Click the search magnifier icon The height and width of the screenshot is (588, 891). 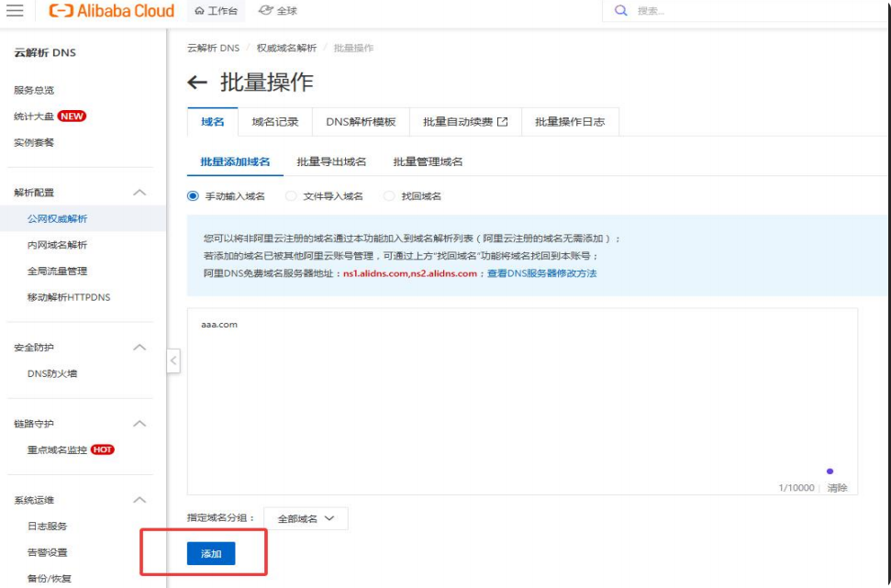[x=621, y=11]
